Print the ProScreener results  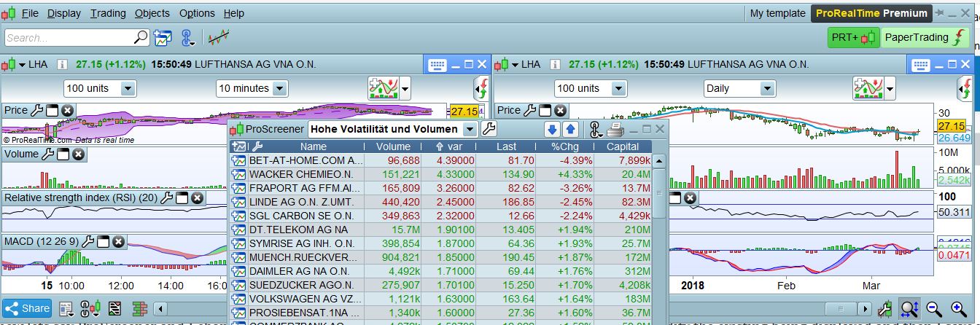click(x=615, y=130)
